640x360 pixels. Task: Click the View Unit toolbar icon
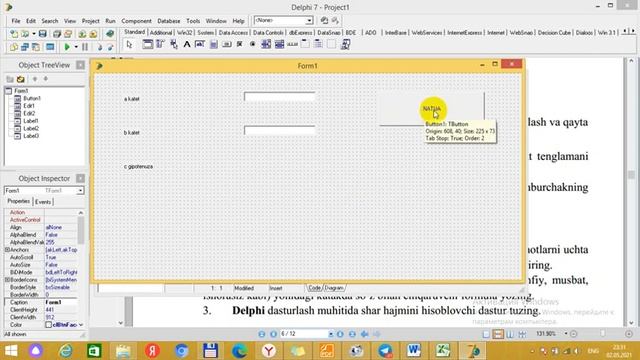(14, 47)
